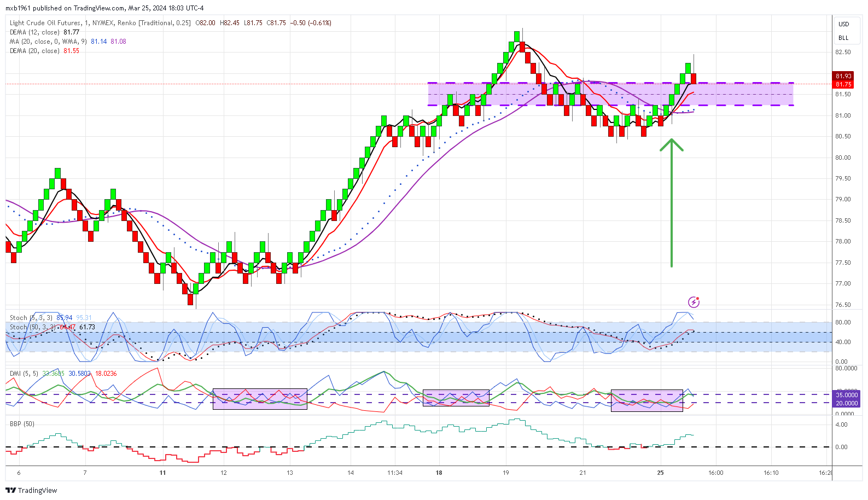Click the date 19 on time axis
This screenshot has height=500, width=868.
pos(506,473)
